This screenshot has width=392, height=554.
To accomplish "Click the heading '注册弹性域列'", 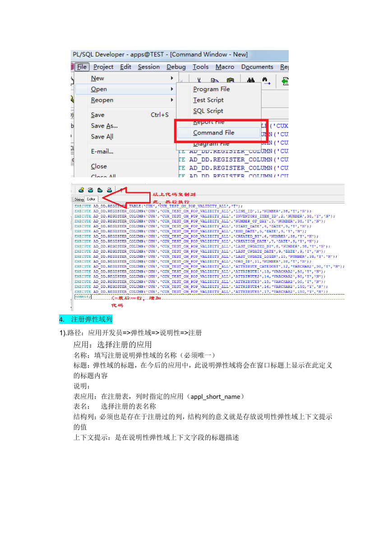I will point(91,319).
